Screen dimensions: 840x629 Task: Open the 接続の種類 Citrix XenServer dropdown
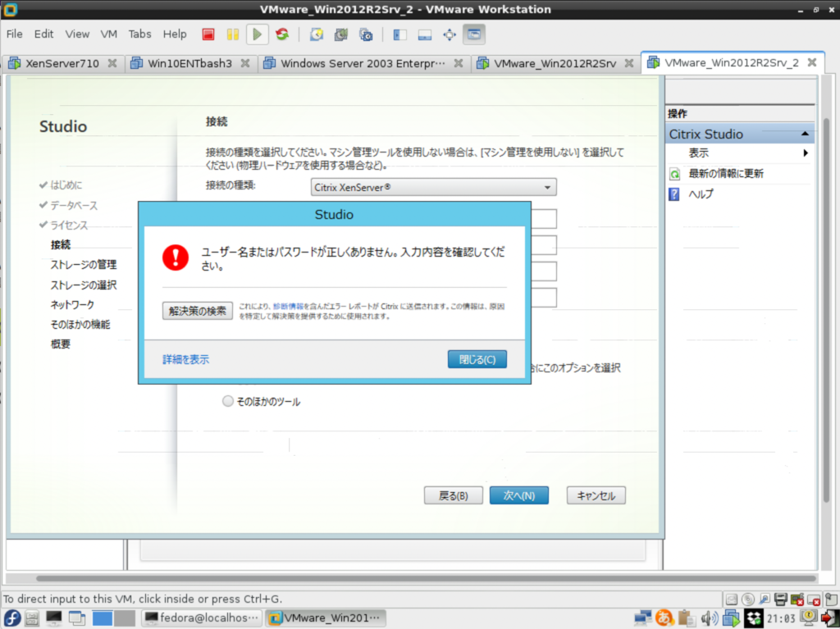click(433, 187)
